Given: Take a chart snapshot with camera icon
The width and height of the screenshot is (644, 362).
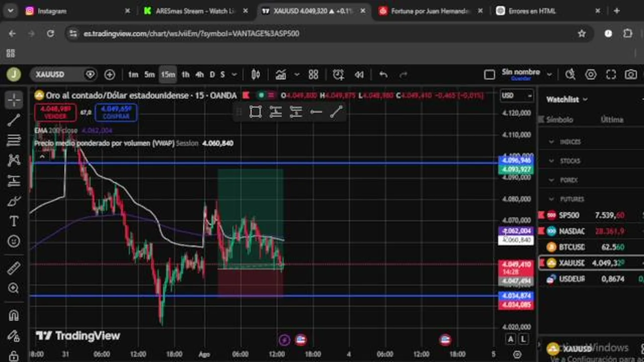Looking at the screenshot, I should point(631,74).
